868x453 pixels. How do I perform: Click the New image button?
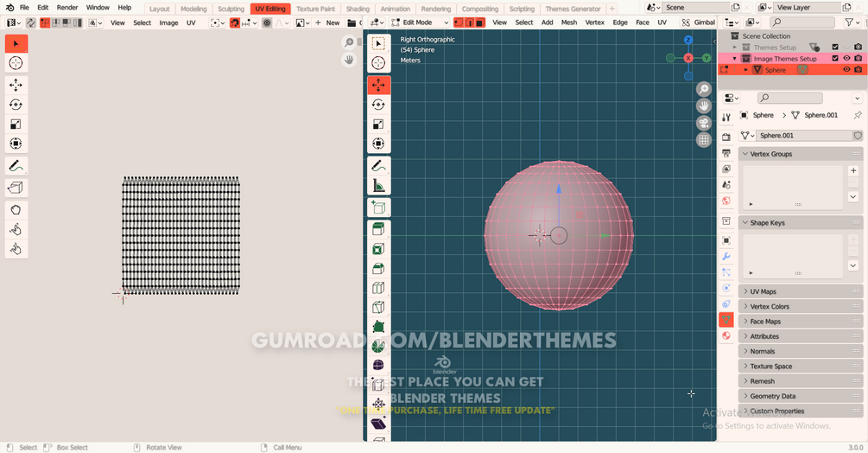(327, 22)
